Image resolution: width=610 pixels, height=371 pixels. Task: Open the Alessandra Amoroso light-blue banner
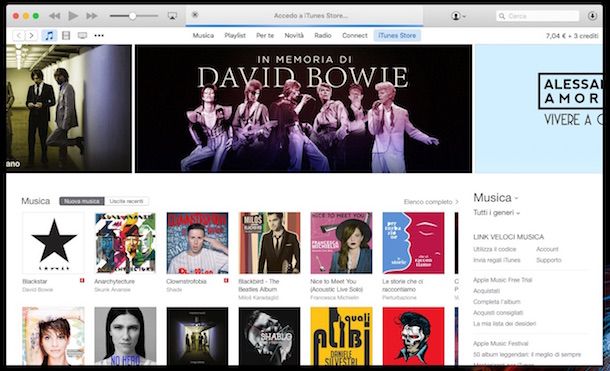point(539,108)
